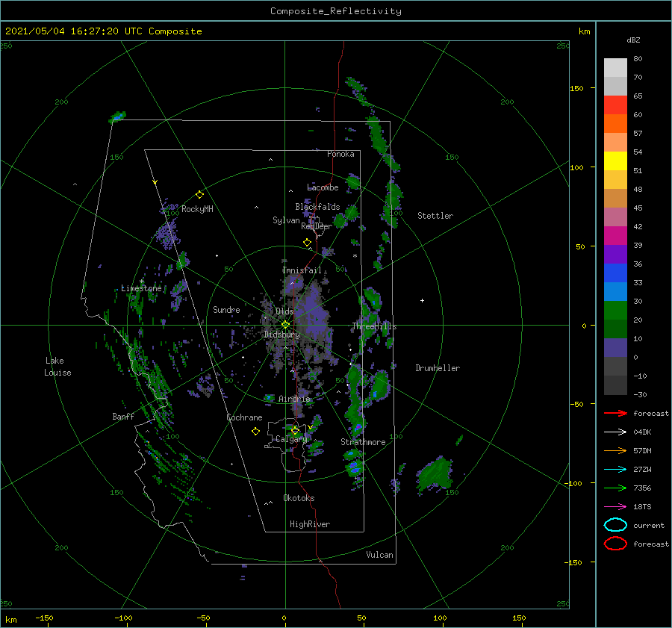This screenshot has width=672, height=628.
Task: Click the dBZ legend heading
Action: click(633, 40)
